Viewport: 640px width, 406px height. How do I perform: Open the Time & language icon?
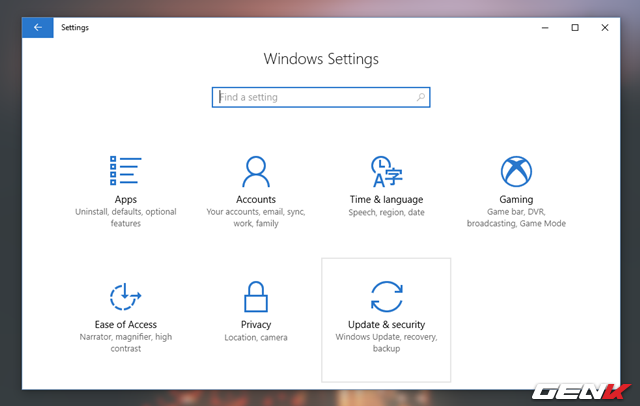(386, 171)
